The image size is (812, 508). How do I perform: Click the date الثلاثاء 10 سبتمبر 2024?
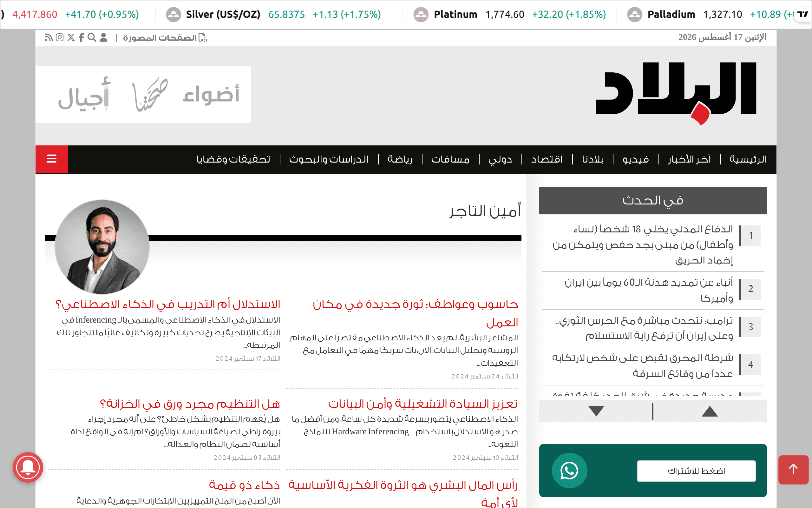pos(485,458)
